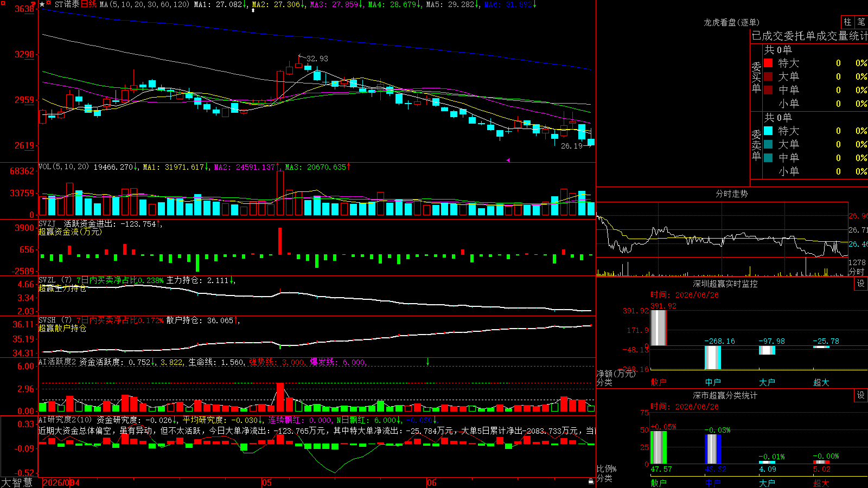Click the tallest red volume bar in VOL panel
The image size is (868, 488).
point(280,194)
